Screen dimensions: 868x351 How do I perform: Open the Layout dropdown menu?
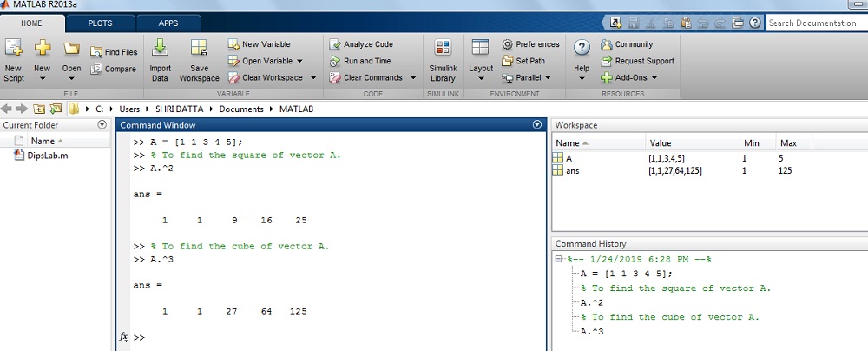(480, 77)
